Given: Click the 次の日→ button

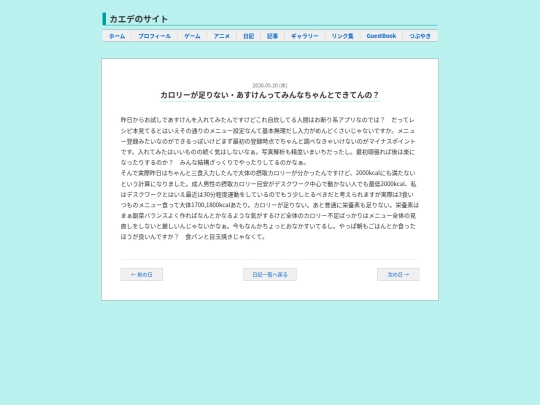Looking at the screenshot, I should click(398, 274).
